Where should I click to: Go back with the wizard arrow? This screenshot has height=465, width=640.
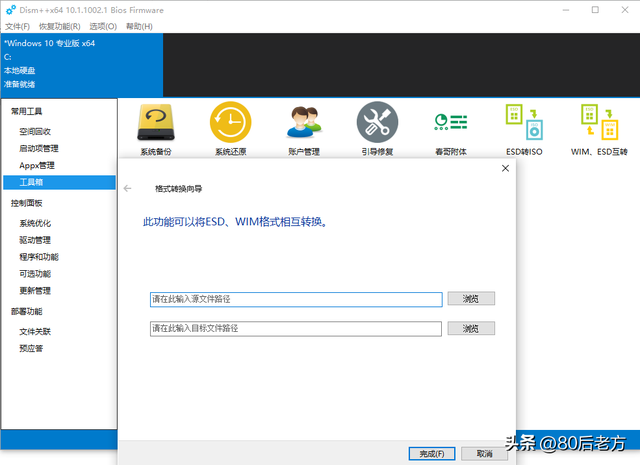(x=127, y=188)
